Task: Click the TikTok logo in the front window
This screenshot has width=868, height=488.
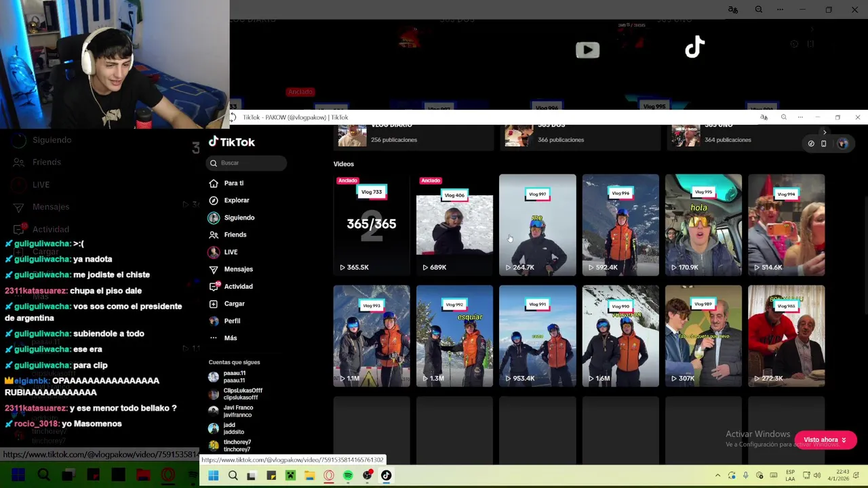Action: pyautogui.click(x=232, y=142)
